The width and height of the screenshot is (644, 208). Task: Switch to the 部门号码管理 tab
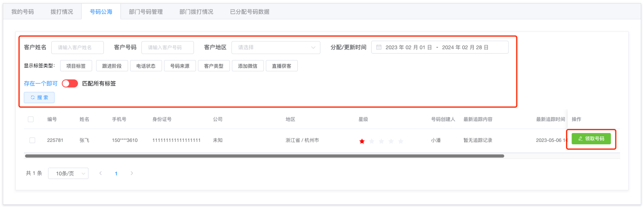[x=146, y=12]
